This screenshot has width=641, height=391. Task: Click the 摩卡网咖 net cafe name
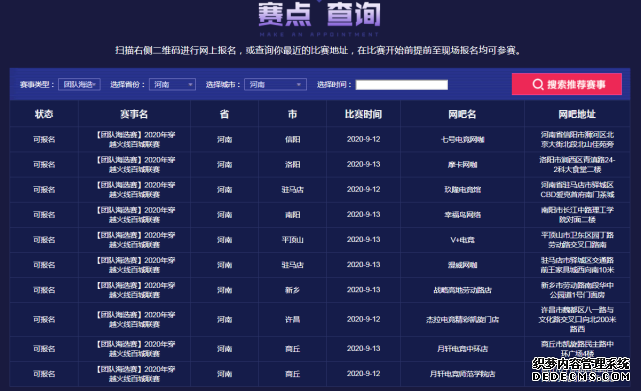462,164
